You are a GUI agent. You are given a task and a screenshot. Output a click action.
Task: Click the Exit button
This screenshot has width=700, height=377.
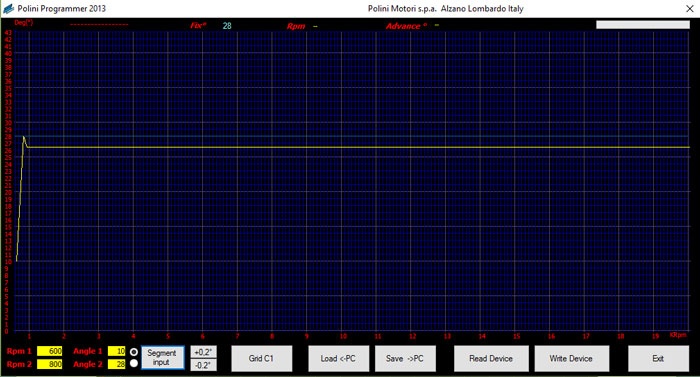(658, 358)
